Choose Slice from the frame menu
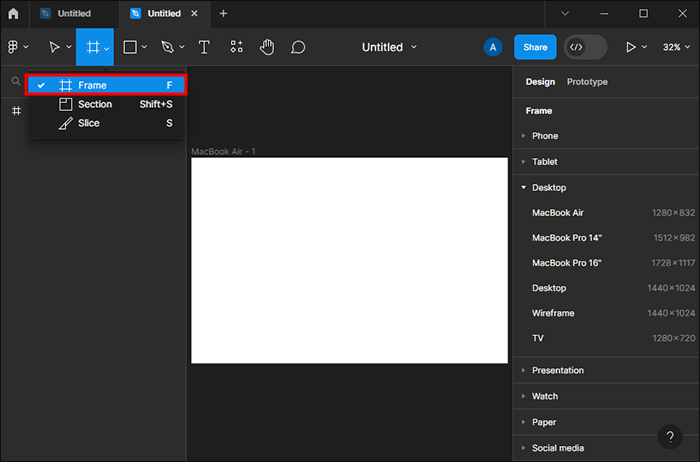This screenshot has height=462, width=700. [89, 123]
